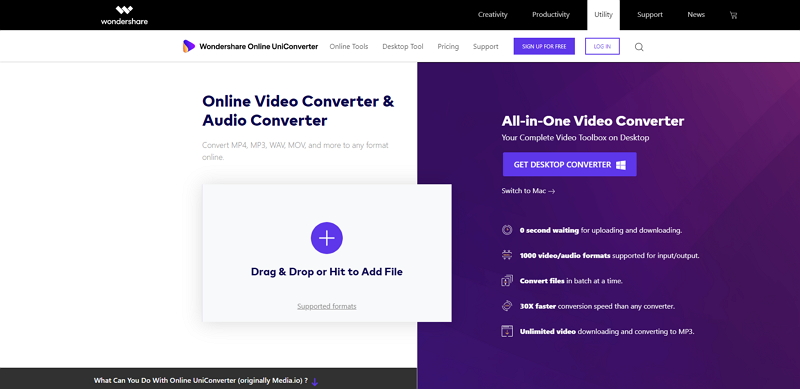Click the UniConverter purple play logo

189,46
